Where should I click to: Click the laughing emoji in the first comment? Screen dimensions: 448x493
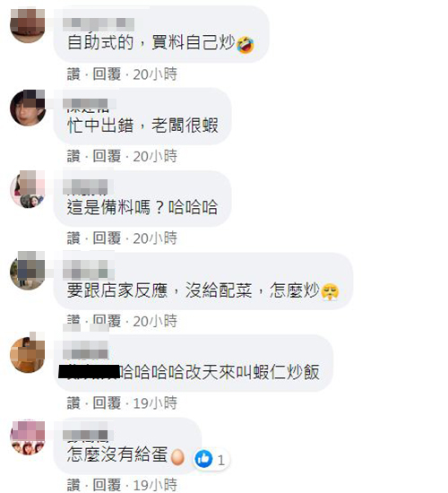(x=246, y=45)
